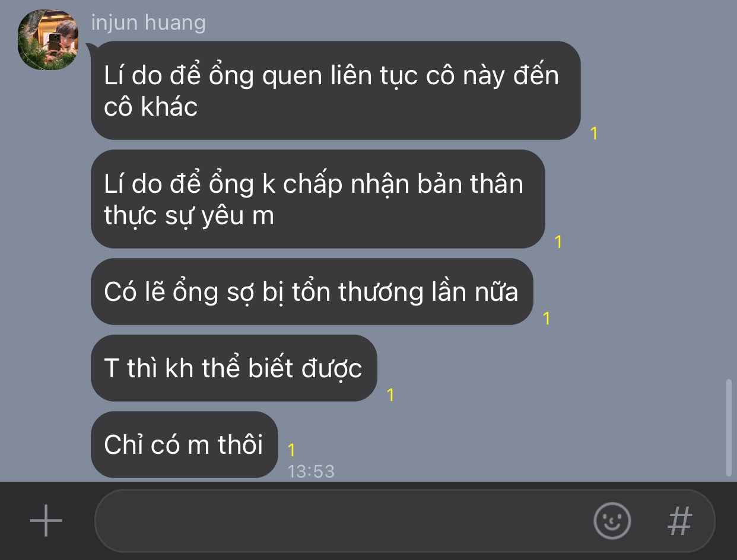Image resolution: width=737 pixels, height=560 pixels.
Task: Tap read count beside 'cô khác' message
Action: coord(594,134)
